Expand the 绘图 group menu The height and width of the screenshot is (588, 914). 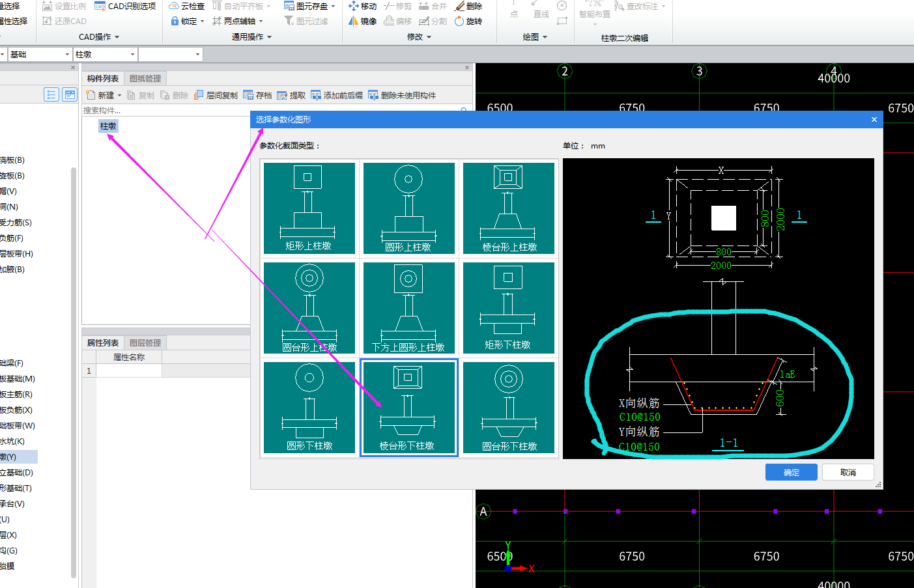tap(535, 37)
